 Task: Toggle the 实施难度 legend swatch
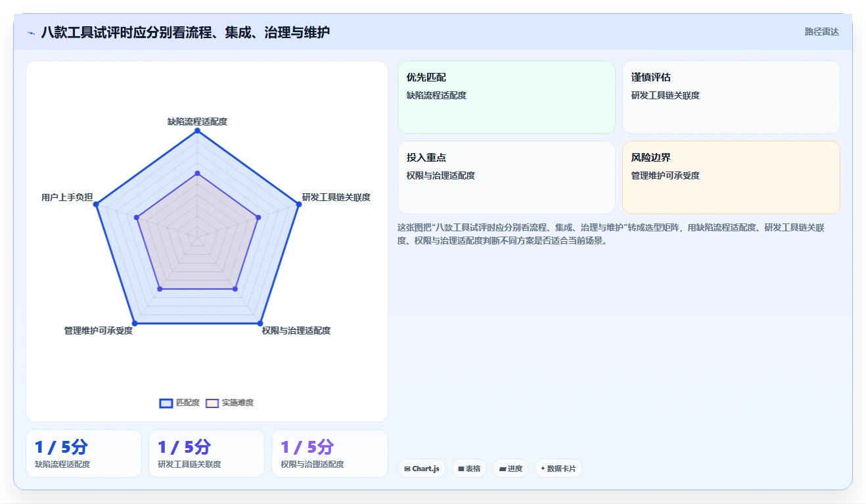[x=212, y=403]
